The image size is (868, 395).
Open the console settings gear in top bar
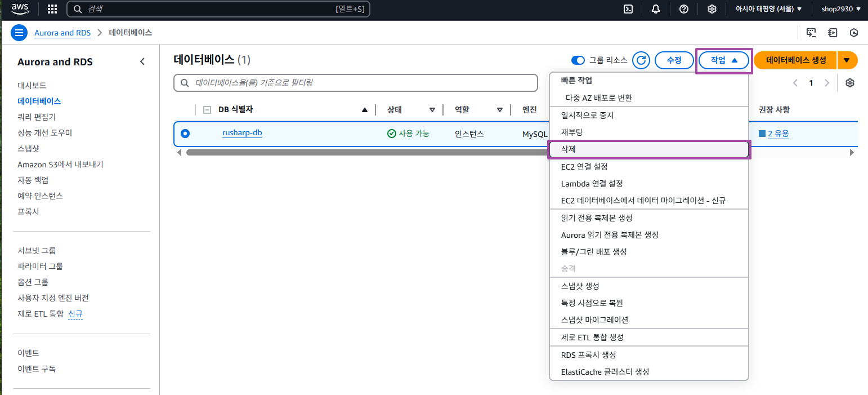(712, 9)
